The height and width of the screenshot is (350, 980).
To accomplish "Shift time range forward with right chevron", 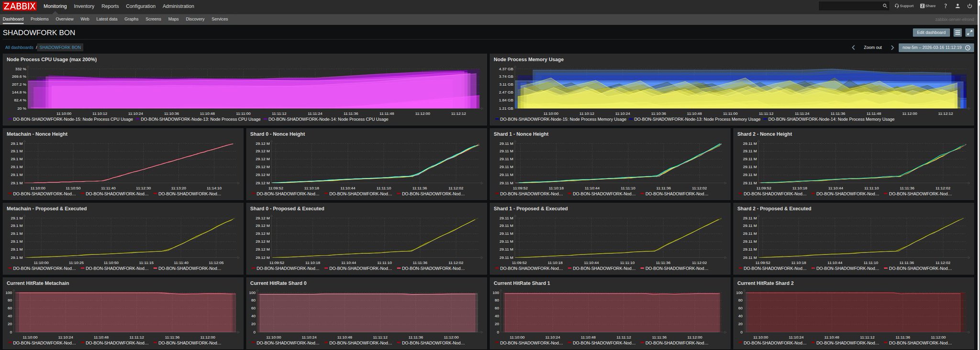I will (892, 48).
